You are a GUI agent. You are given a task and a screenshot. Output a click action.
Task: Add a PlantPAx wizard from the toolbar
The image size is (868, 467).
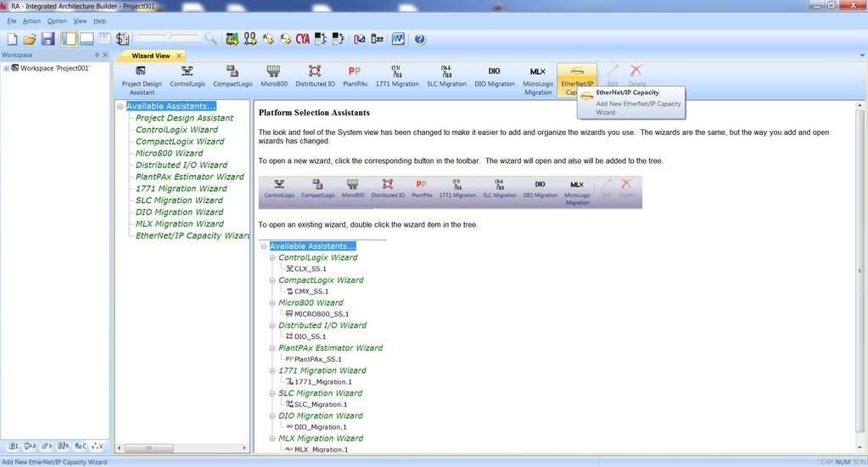pyautogui.click(x=355, y=76)
